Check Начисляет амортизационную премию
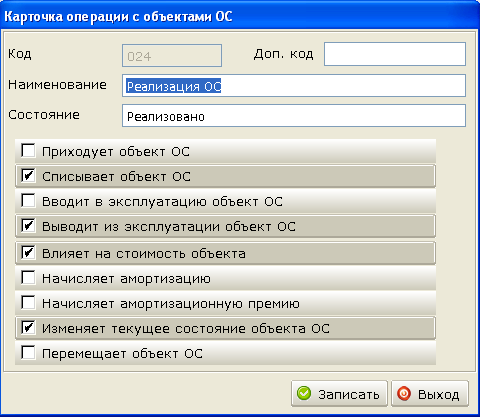 [28, 302]
